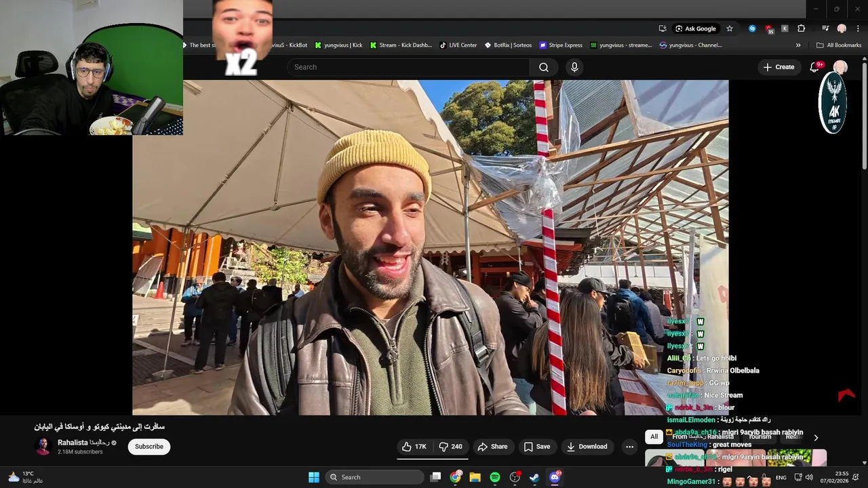Save the video to a playlist
Viewport: 868px width, 488px height.
(536, 447)
